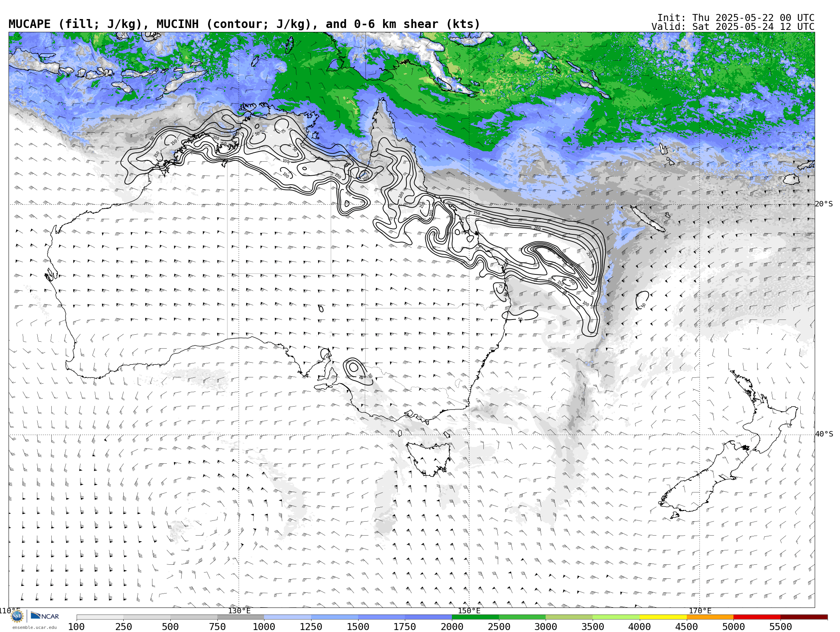Click the colorbar label 3000
Viewport: 840px width, 632px height.
pyautogui.click(x=546, y=627)
